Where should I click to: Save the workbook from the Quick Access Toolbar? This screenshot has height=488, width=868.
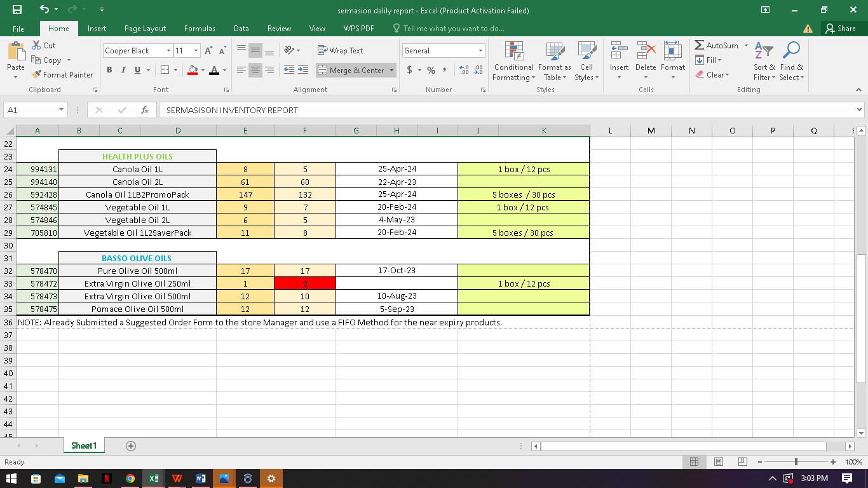click(17, 10)
